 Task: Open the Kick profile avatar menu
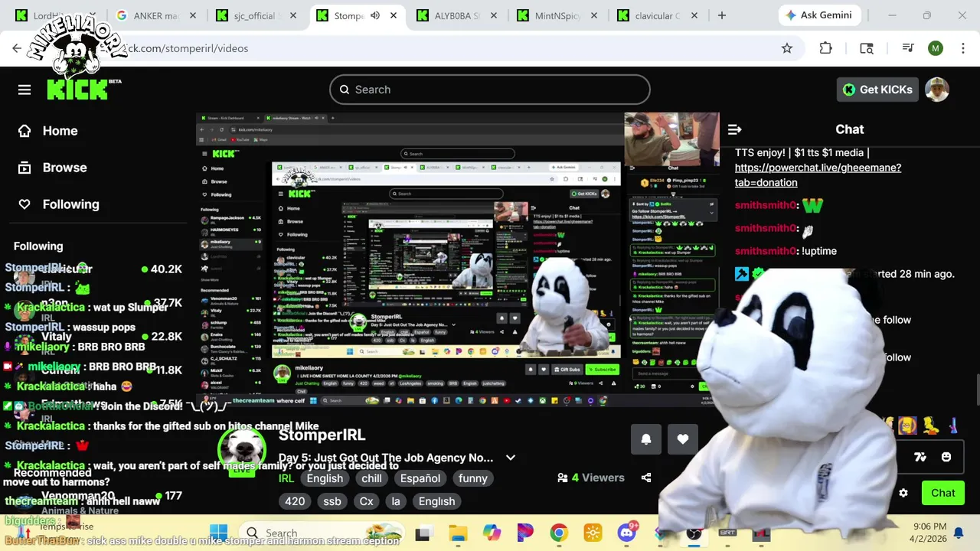(937, 90)
